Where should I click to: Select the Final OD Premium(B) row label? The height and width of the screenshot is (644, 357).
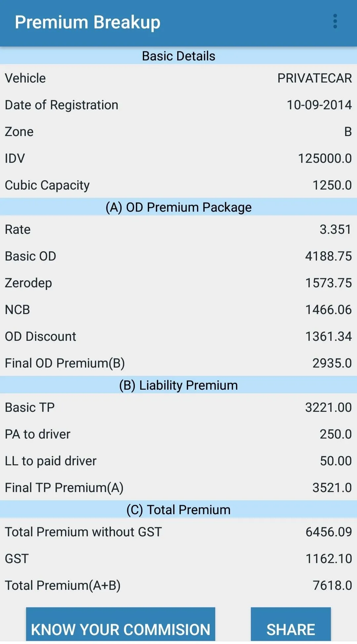(x=65, y=363)
